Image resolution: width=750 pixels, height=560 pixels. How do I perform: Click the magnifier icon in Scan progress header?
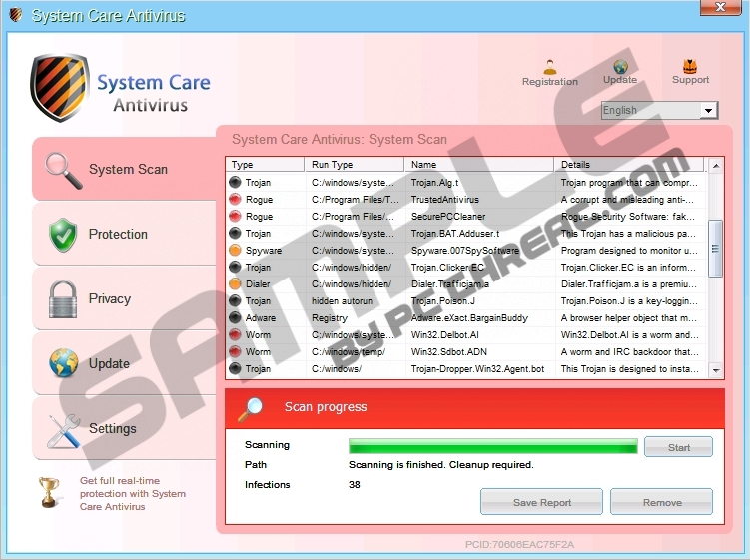pyautogui.click(x=250, y=409)
